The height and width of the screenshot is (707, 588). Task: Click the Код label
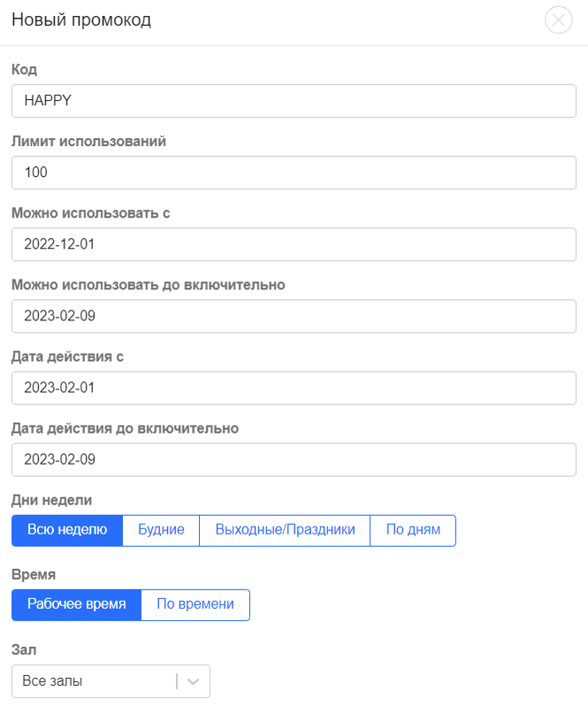coord(25,69)
